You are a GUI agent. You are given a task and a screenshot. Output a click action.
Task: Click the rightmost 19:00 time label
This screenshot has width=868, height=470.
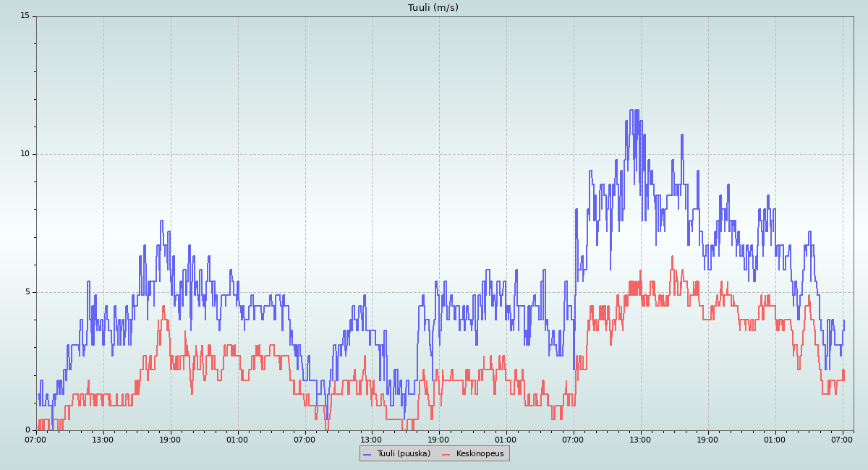(707, 439)
